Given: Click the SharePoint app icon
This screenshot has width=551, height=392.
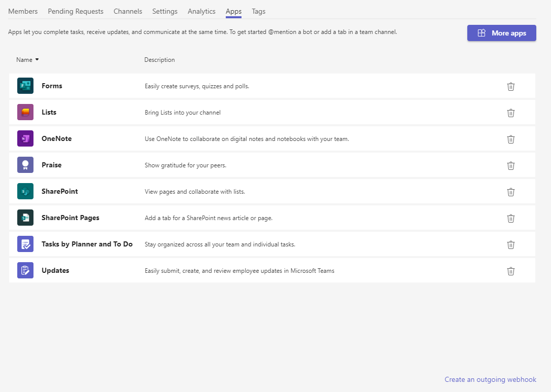Looking at the screenshot, I should (x=25, y=191).
